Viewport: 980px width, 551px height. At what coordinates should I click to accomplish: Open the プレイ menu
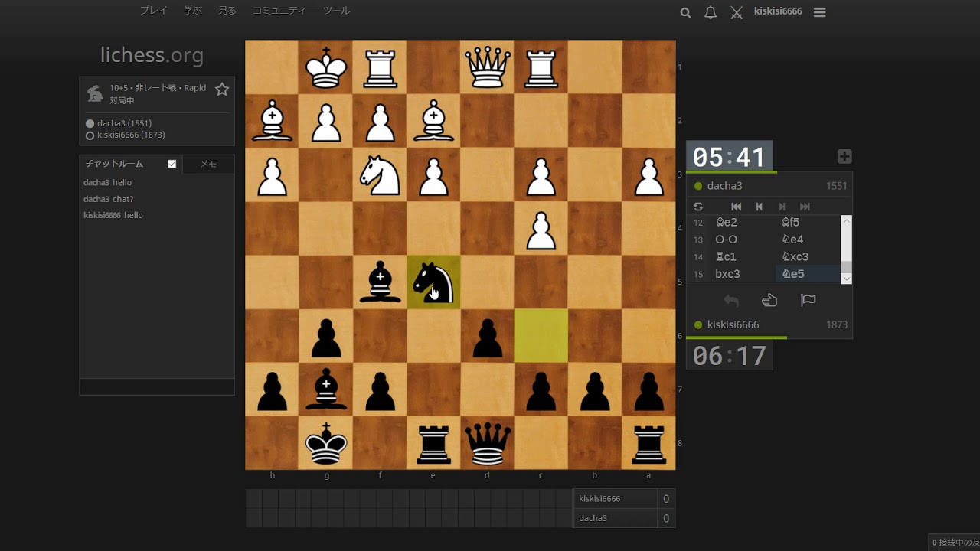click(x=154, y=11)
